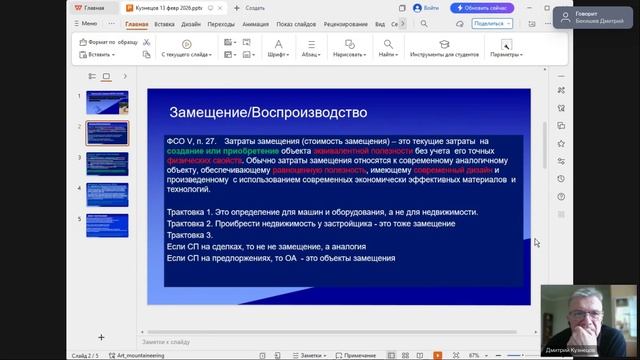The height and width of the screenshot is (360, 640).
Task: Click the Войти sign-in button
Action: coord(426,8)
